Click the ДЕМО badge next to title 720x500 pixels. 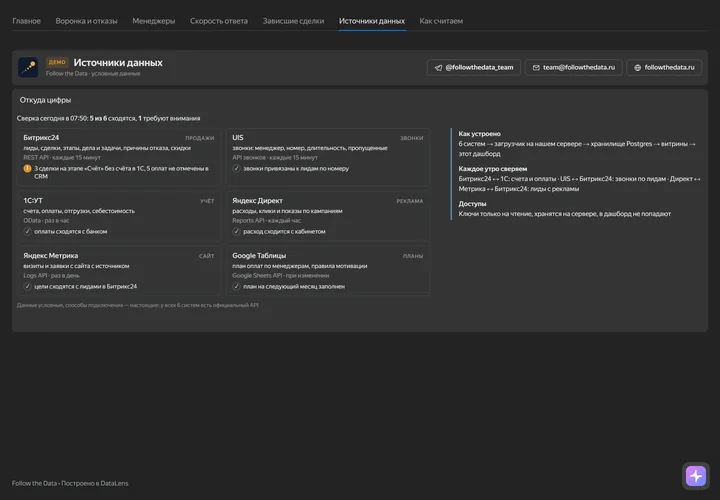pyautogui.click(x=57, y=62)
